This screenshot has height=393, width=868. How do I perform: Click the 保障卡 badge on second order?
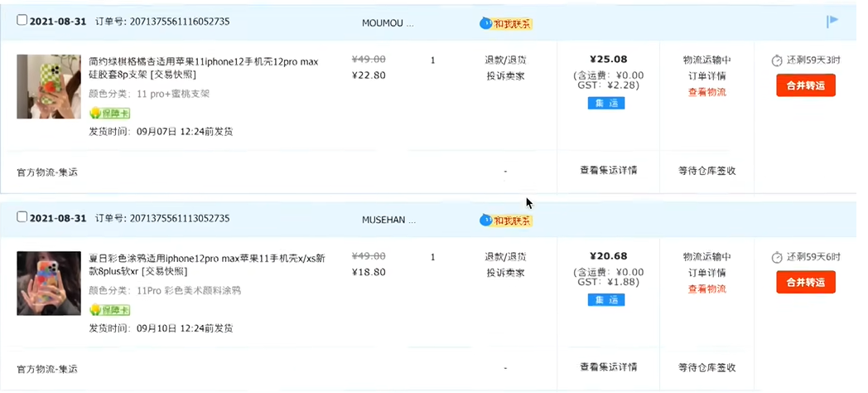tap(109, 309)
